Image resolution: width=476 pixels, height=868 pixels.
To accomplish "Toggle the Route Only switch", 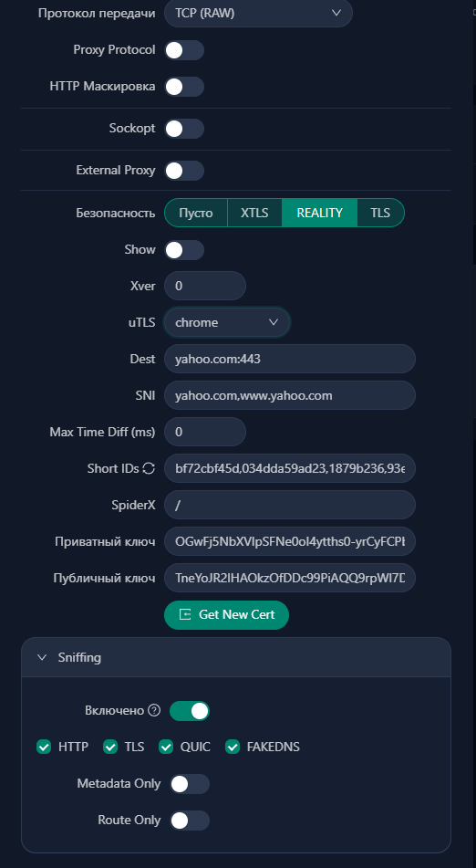I will (190, 821).
